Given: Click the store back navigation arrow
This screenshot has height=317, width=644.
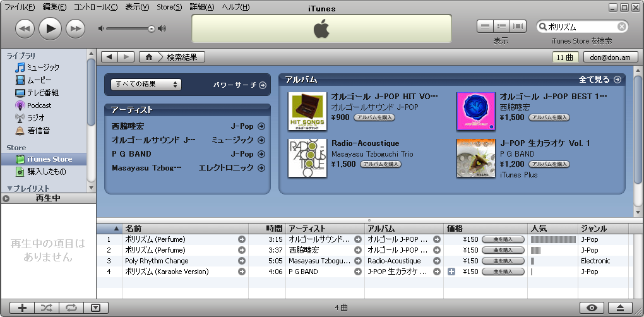Looking at the screenshot, I should point(109,57).
